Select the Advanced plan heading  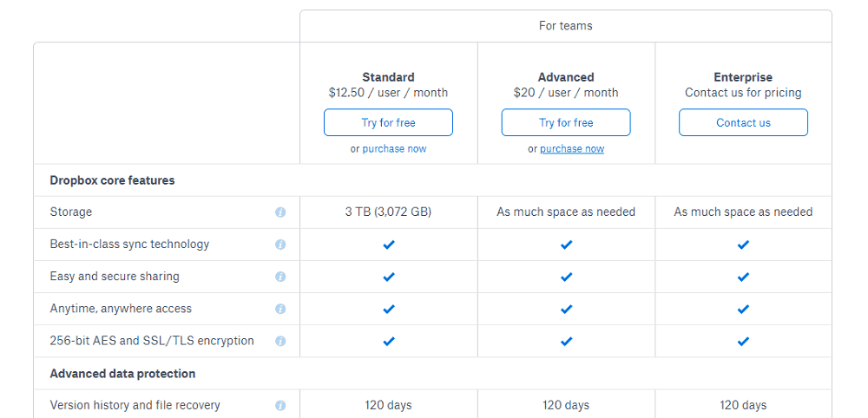(566, 77)
